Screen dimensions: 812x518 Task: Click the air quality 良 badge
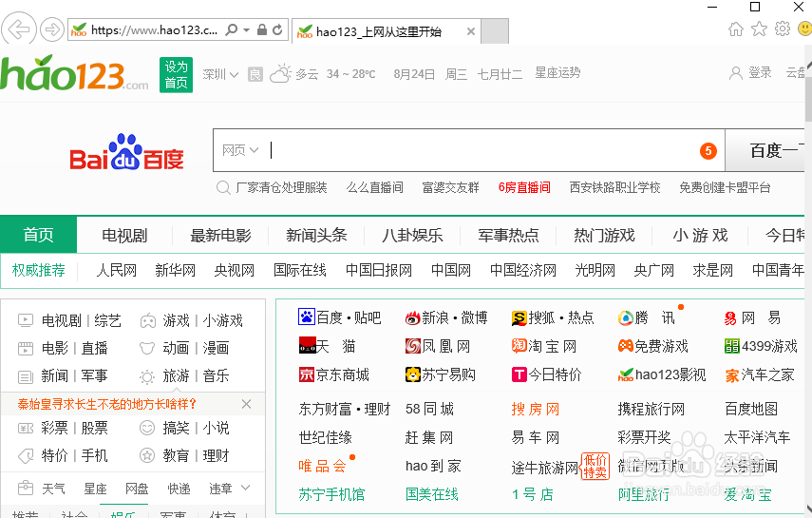[255, 75]
